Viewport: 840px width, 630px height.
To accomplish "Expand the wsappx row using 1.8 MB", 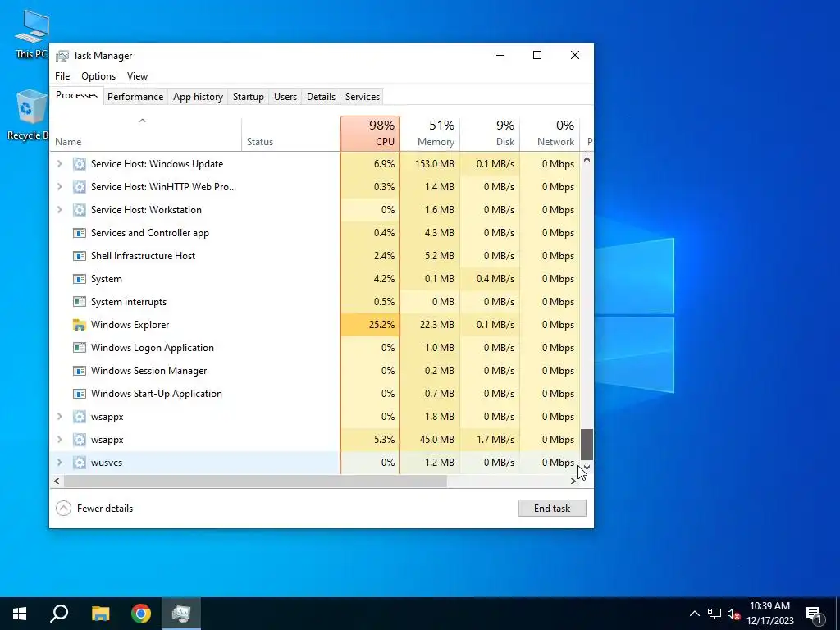I will (59, 417).
